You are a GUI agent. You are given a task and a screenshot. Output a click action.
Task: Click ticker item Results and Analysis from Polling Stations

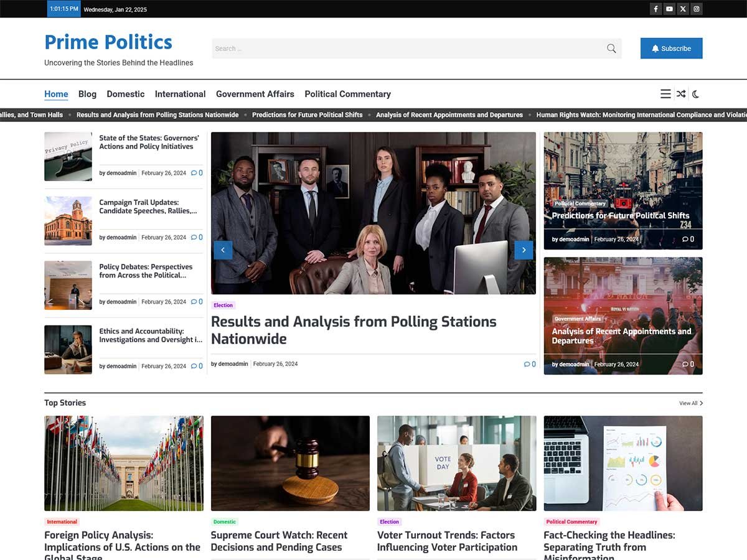pyautogui.click(x=157, y=115)
